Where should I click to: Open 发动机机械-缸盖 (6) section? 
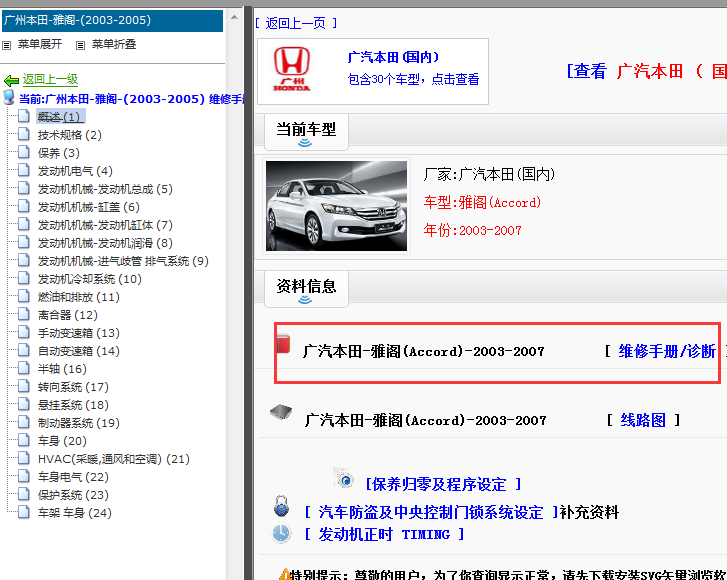(89, 207)
